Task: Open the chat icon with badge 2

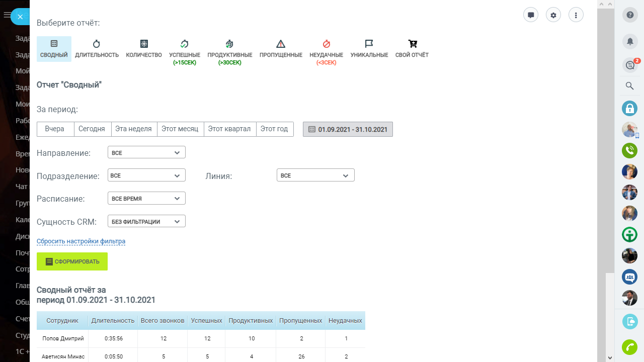Action: click(x=630, y=65)
